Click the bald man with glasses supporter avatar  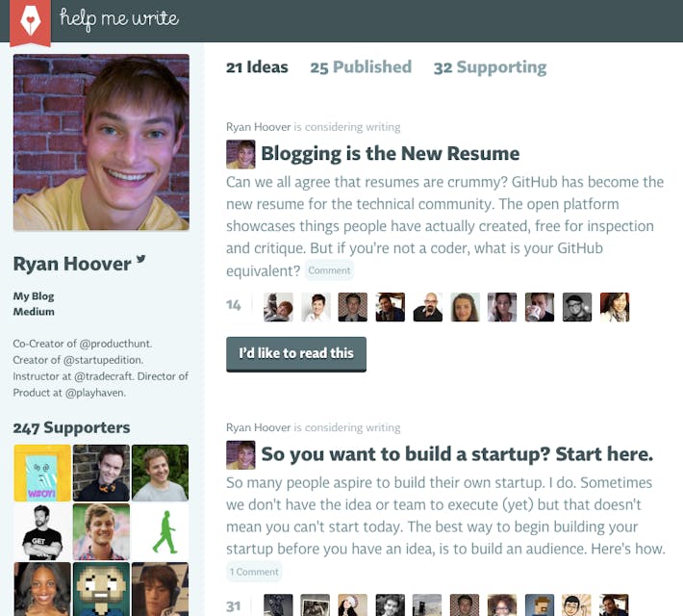point(428,307)
